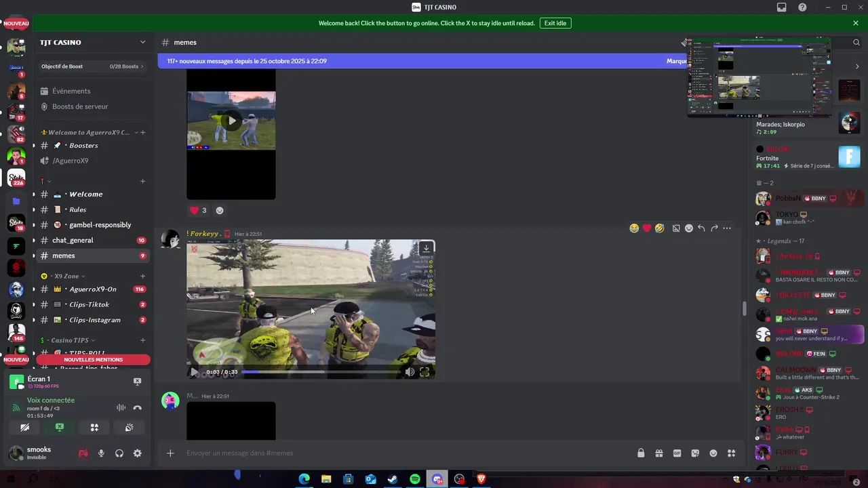Add a reaction beside the heart count

(220, 210)
